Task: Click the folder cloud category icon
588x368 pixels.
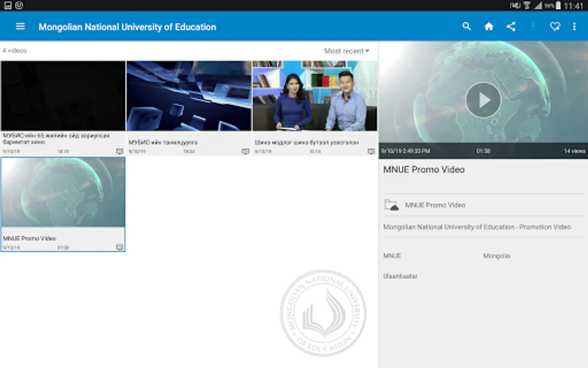Action: (x=391, y=205)
